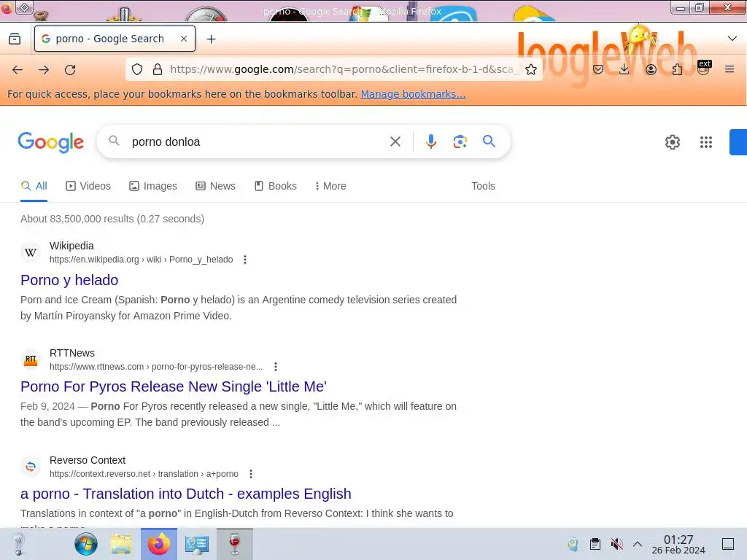Open the Porno For Pyros RTTNews result

click(174, 386)
